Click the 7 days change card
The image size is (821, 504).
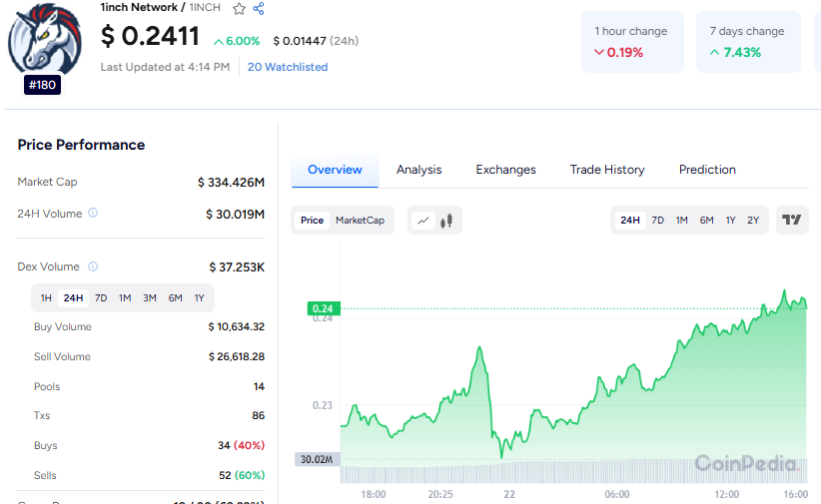tap(748, 42)
